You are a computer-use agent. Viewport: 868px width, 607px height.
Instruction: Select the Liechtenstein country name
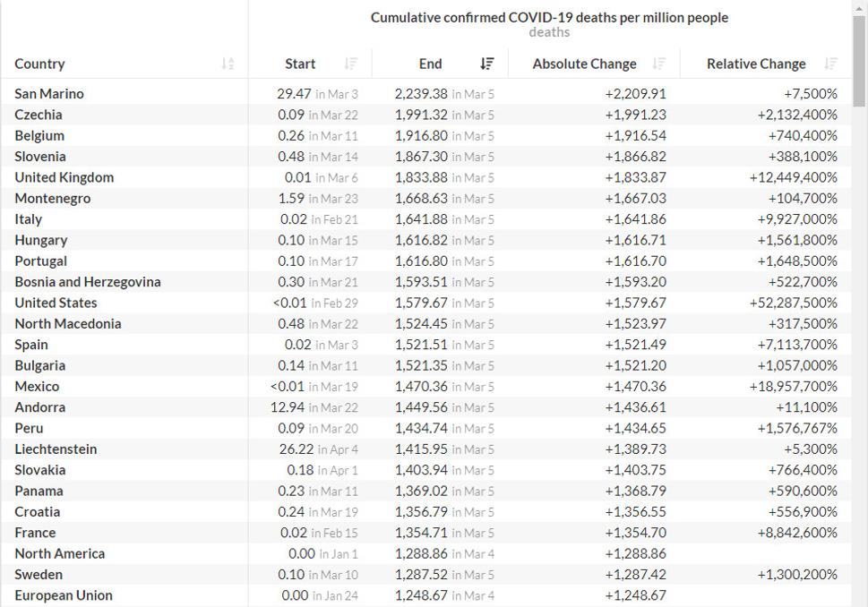[x=56, y=449]
